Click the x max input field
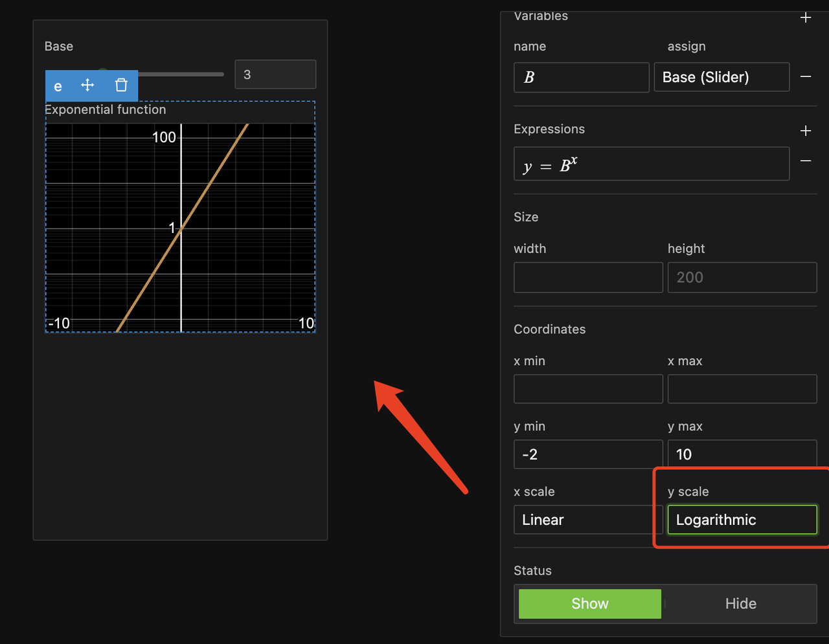The image size is (829, 644). 742,389
